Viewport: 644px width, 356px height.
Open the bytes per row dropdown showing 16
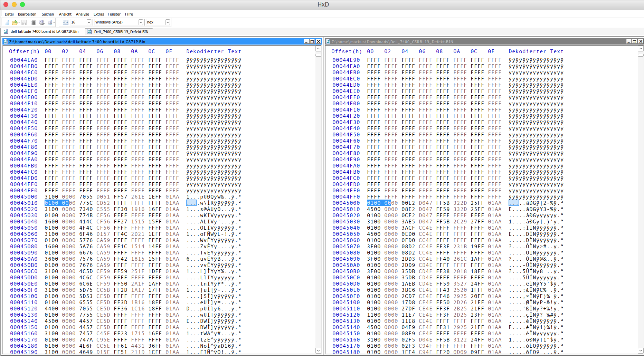point(89,22)
